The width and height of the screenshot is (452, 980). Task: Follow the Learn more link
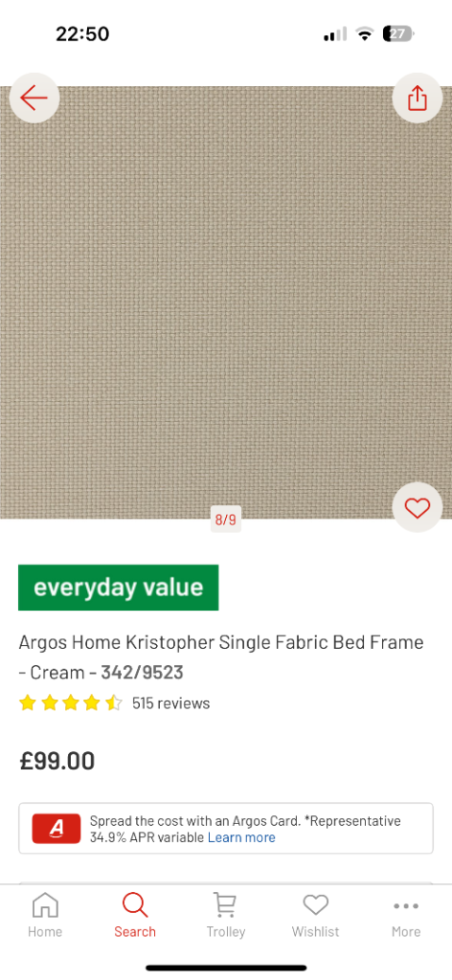(241, 837)
